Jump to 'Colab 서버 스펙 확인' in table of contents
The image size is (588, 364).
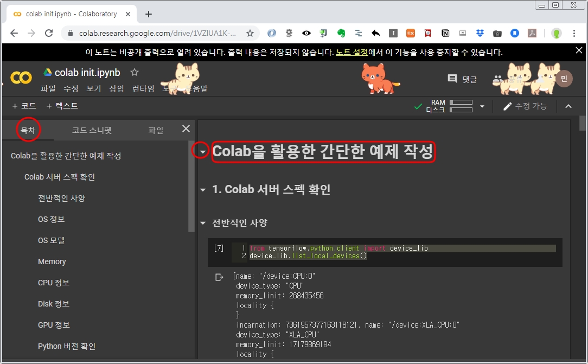[60, 177]
